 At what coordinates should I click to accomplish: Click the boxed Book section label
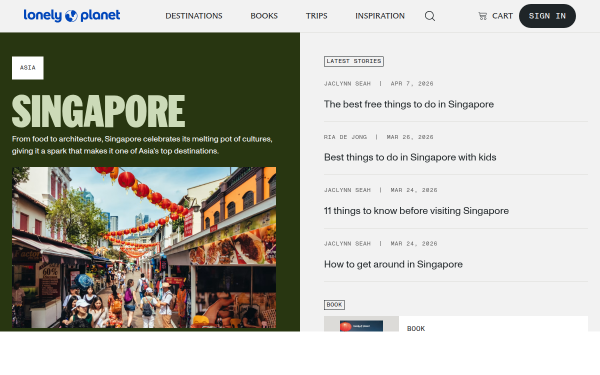tap(334, 305)
